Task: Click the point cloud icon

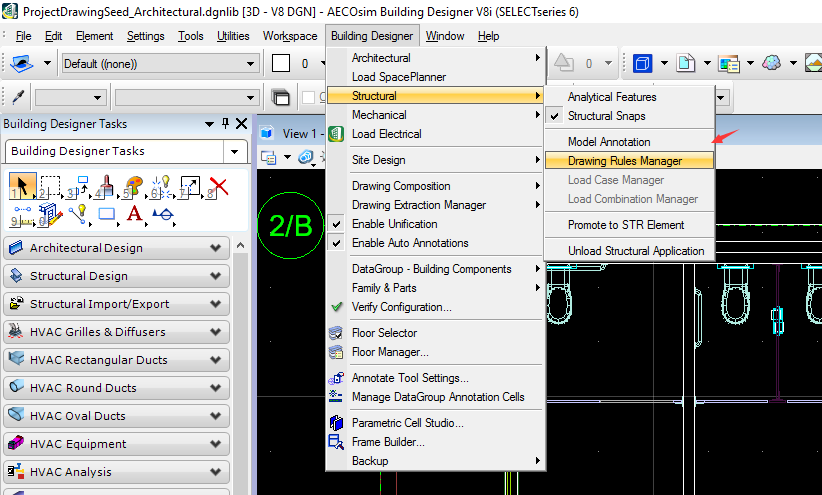Action: click(x=772, y=63)
